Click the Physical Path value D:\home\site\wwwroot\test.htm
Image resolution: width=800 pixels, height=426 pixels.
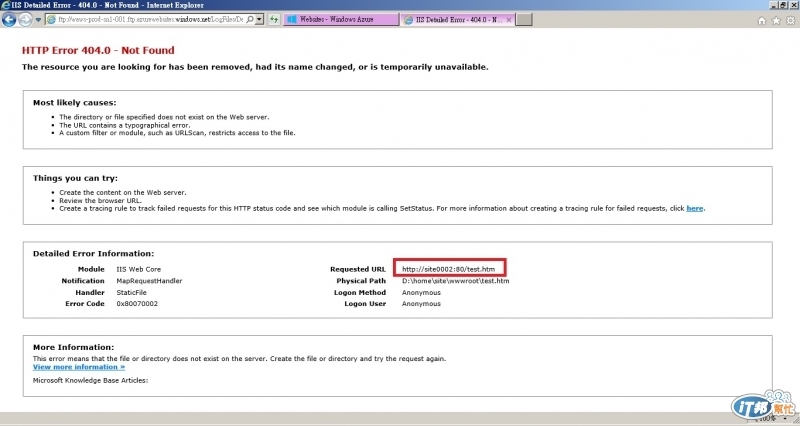click(x=456, y=281)
